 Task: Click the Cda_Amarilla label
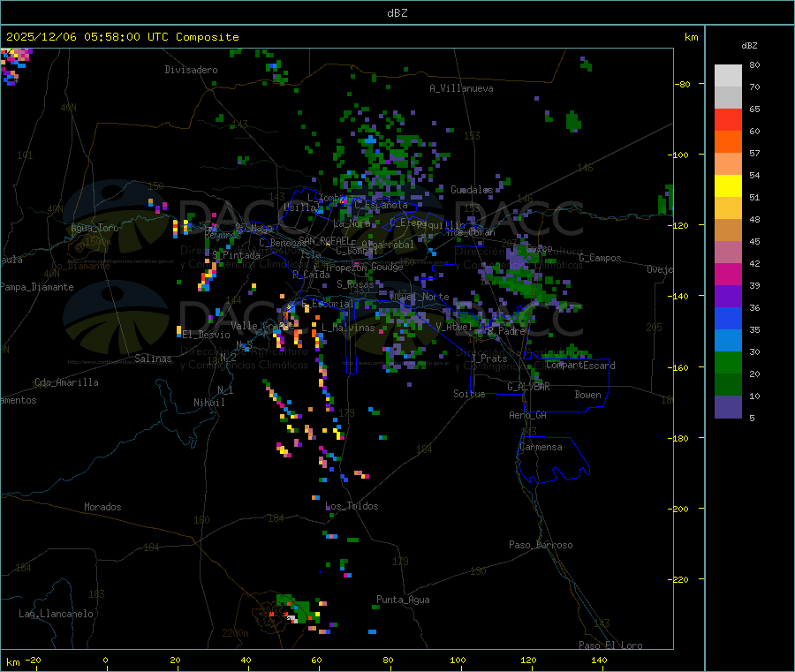coord(66,382)
